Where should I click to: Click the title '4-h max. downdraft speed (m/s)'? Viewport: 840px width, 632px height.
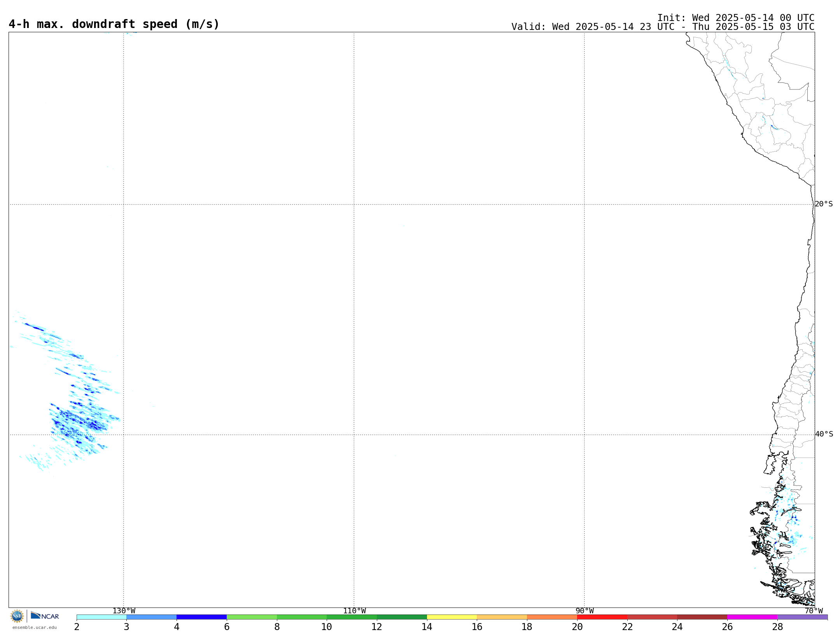click(114, 24)
